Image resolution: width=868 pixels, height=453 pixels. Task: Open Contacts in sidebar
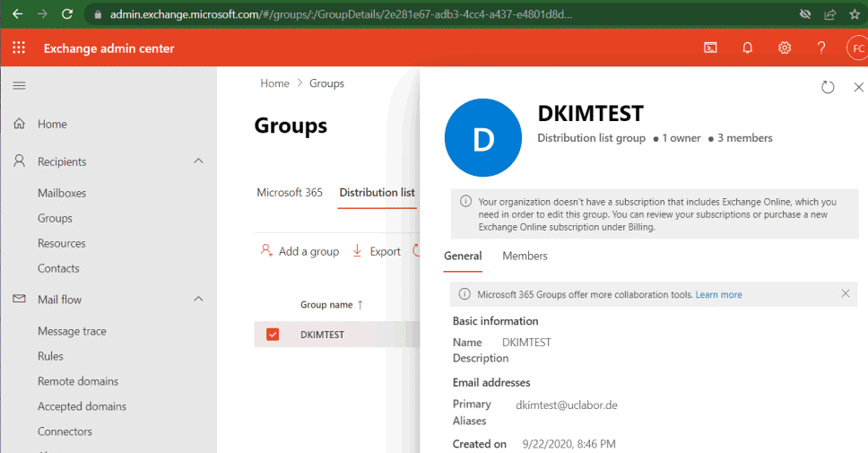58,268
